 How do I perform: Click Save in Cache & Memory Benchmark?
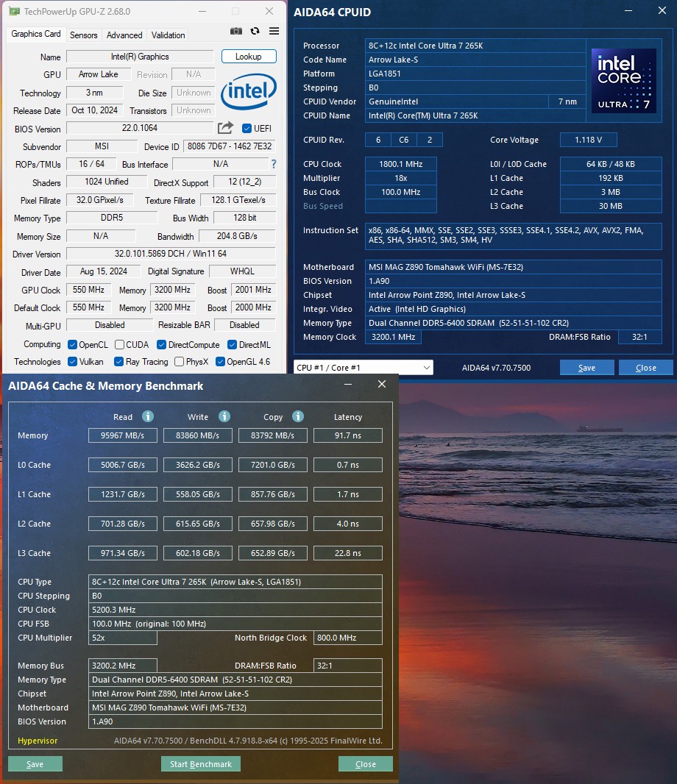click(x=35, y=764)
